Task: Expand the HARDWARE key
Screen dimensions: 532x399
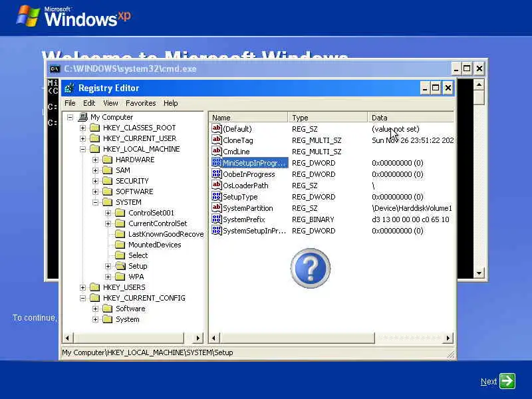Action: (x=95, y=160)
